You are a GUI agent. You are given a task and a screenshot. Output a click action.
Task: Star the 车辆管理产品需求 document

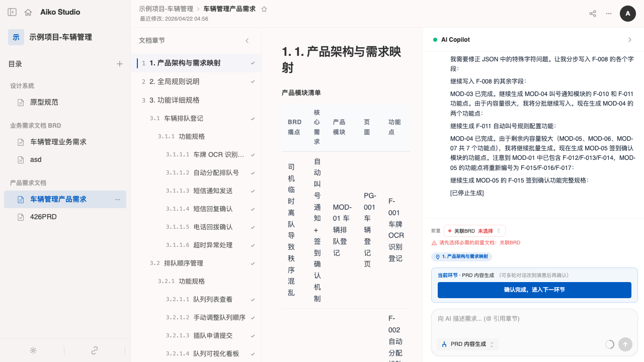click(264, 9)
